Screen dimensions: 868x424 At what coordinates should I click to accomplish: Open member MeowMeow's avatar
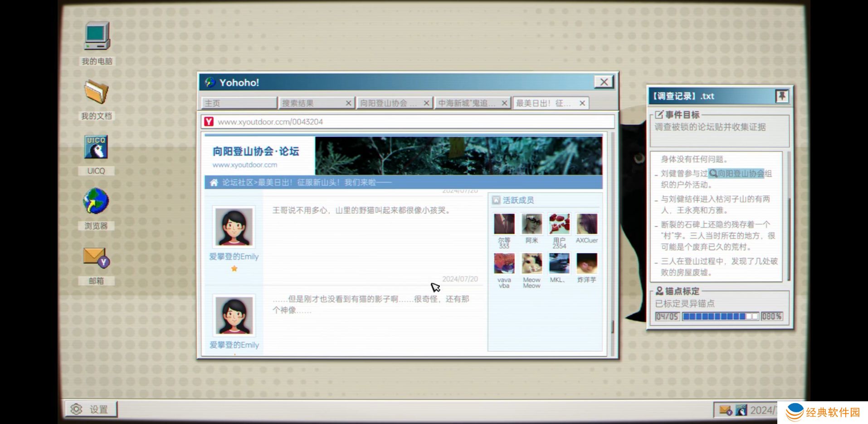coord(532,263)
